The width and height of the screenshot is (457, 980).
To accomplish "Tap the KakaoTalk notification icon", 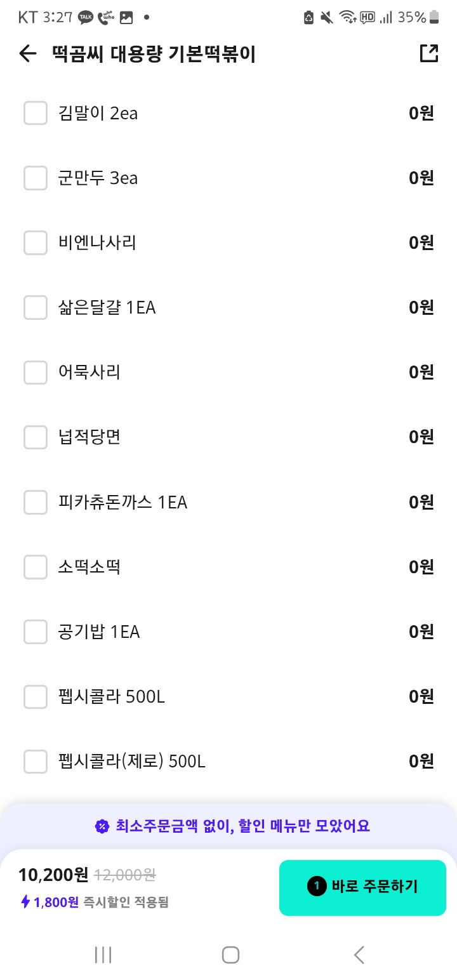I will tap(85, 17).
